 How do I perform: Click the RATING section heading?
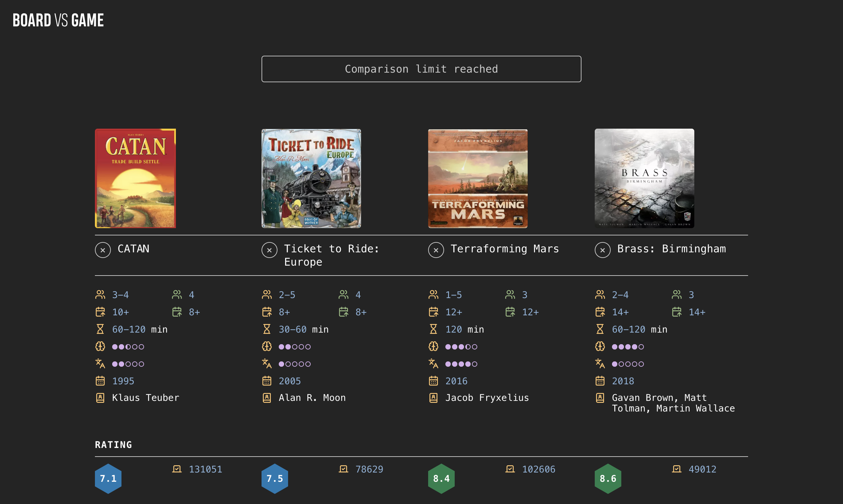click(114, 445)
